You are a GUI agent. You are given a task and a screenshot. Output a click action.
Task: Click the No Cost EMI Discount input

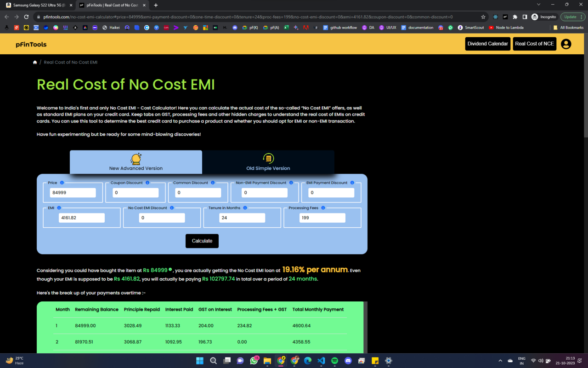pos(162,218)
